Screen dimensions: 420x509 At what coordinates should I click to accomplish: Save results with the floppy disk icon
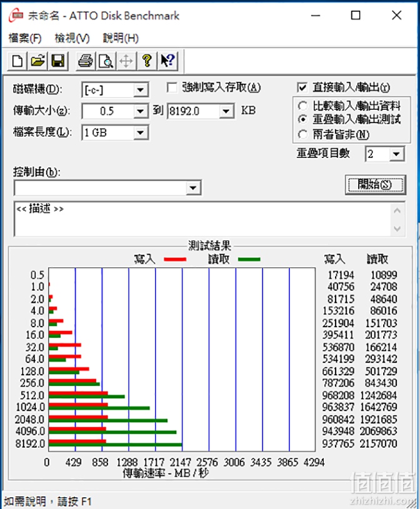pos(58,61)
